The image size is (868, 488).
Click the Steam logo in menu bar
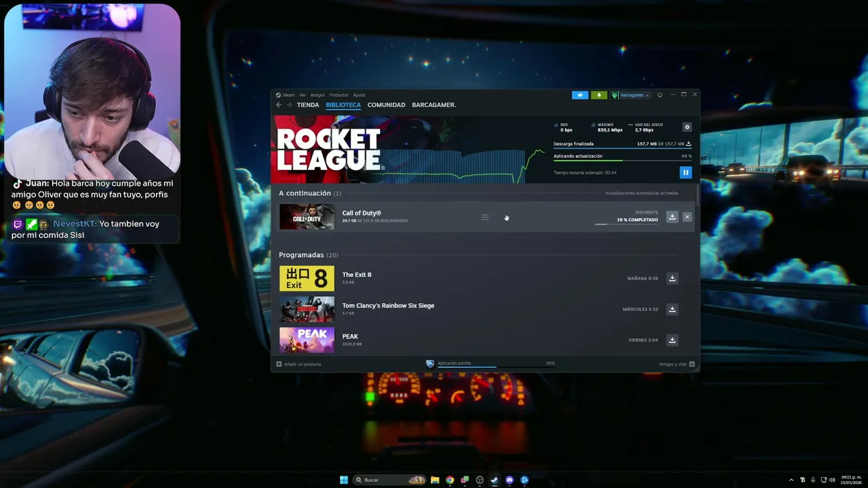278,95
